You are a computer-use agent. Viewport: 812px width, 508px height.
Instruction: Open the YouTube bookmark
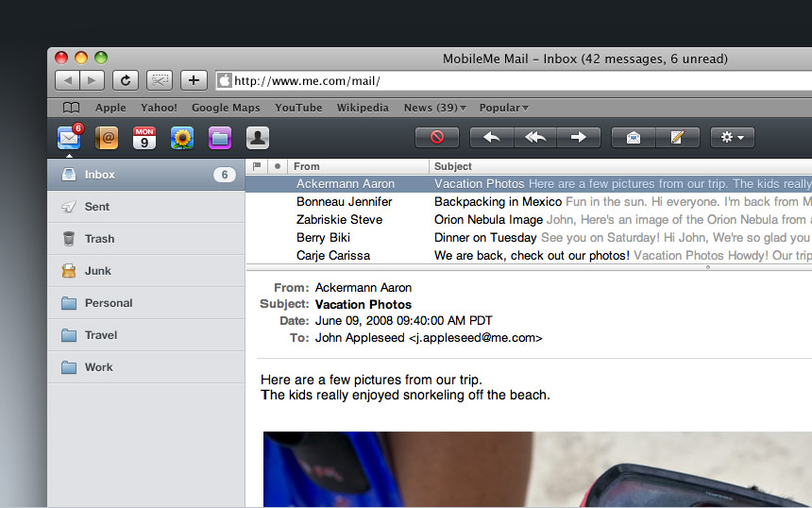[298, 108]
